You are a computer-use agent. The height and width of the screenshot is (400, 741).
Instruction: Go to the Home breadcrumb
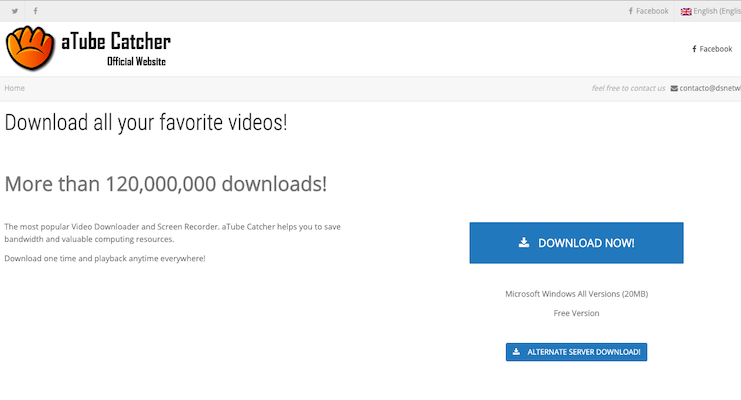point(15,88)
